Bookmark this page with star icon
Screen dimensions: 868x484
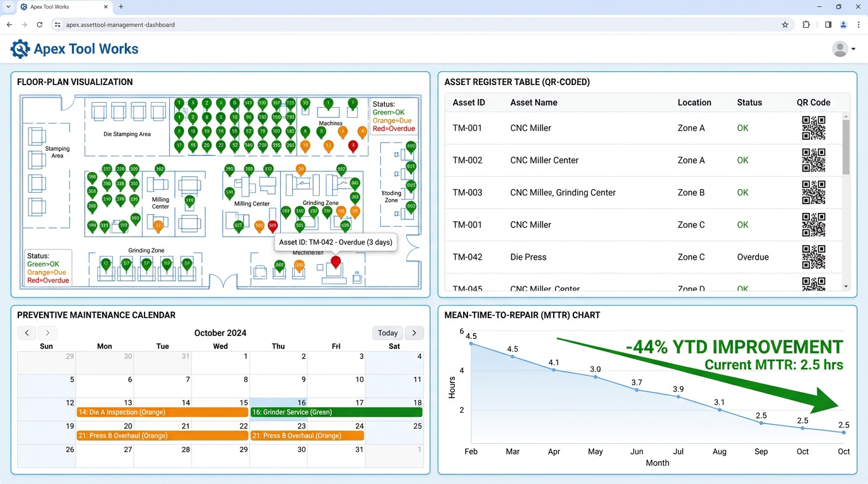[x=785, y=25]
